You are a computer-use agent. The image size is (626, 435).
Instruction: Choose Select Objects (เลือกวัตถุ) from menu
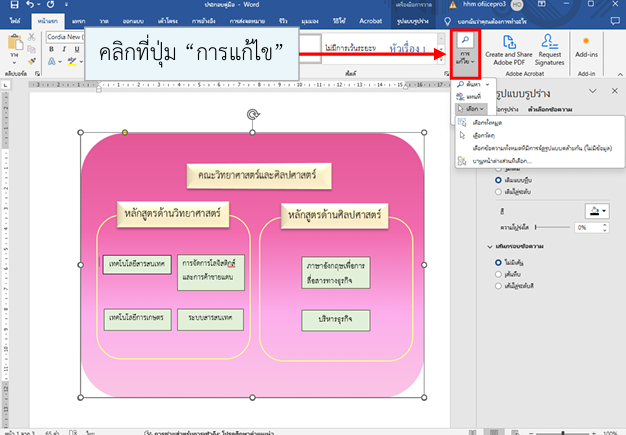[484, 134]
